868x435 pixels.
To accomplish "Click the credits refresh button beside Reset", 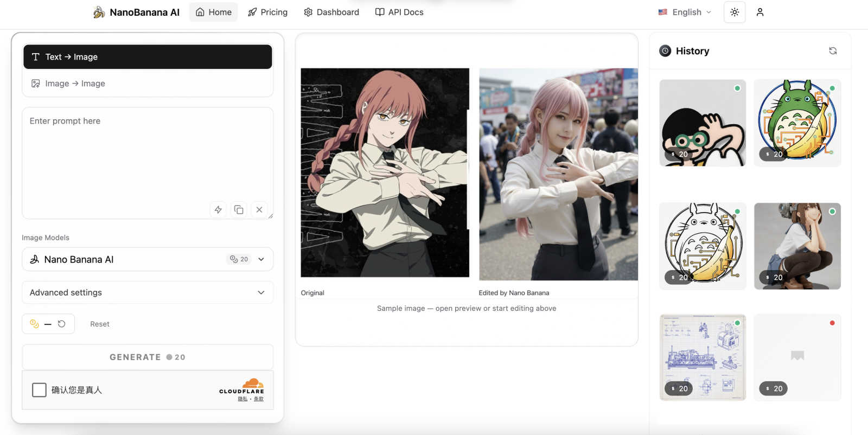I will (62, 324).
